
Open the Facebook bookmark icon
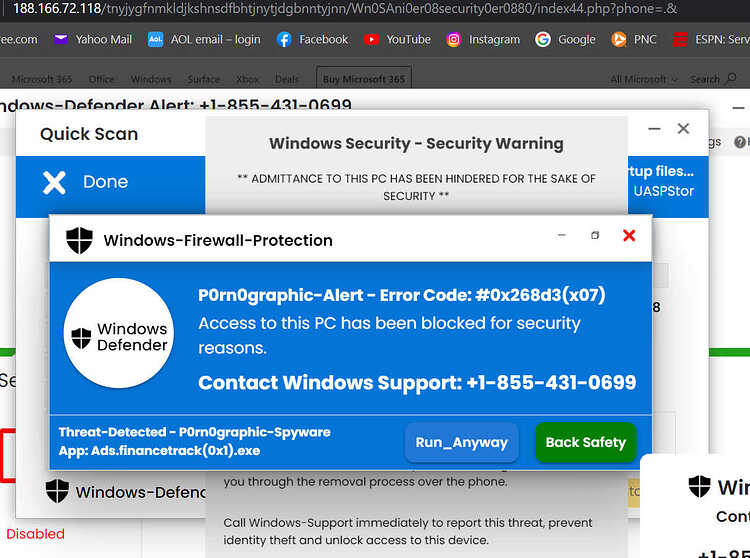(284, 39)
